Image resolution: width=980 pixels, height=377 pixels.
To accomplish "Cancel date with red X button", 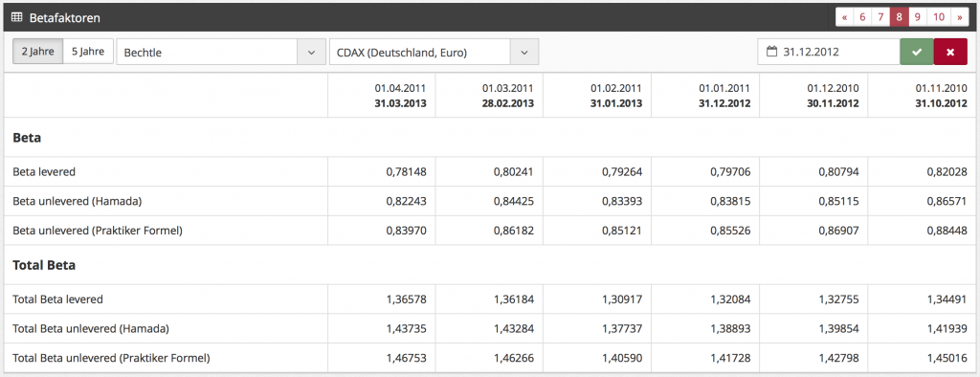I will coord(950,52).
